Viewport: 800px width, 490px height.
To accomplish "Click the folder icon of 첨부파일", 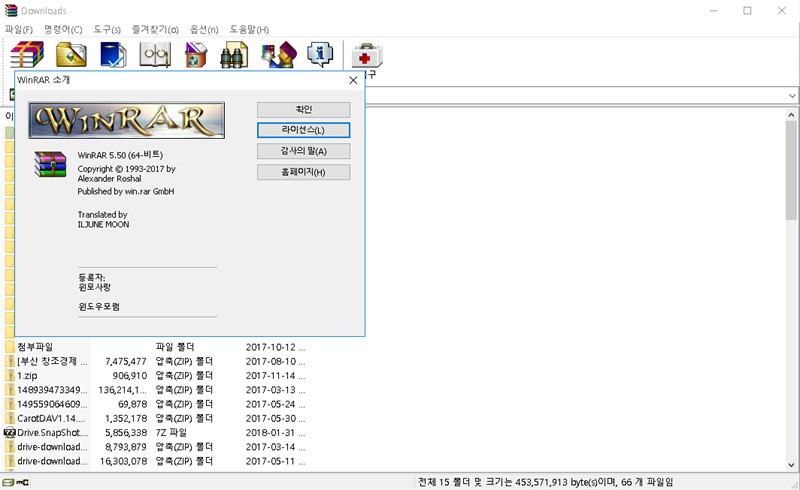I will [10, 347].
